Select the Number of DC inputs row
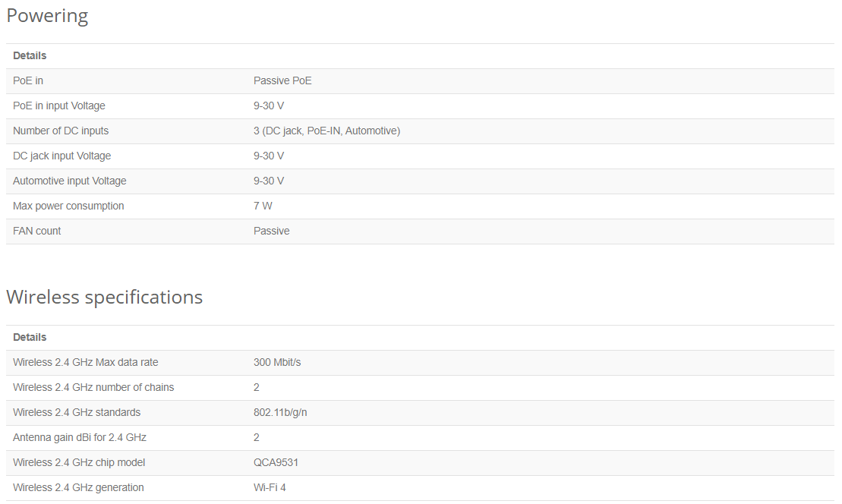 [x=420, y=131]
